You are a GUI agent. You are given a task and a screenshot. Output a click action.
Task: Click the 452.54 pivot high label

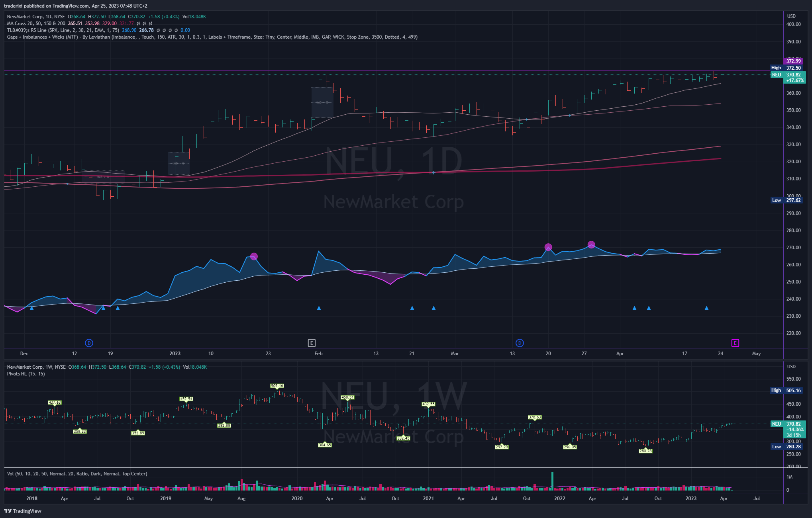[186, 399]
